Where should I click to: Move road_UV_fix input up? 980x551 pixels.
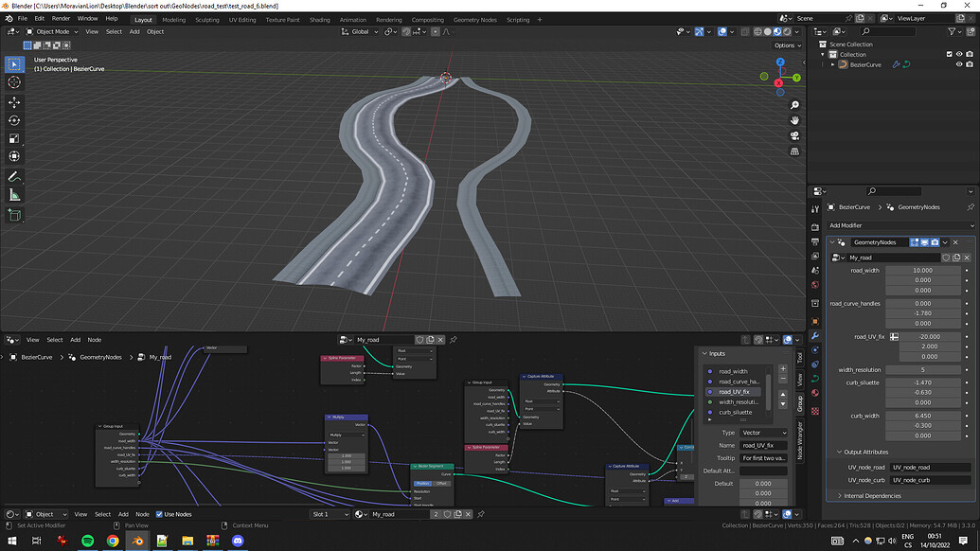click(x=782, y=394)
